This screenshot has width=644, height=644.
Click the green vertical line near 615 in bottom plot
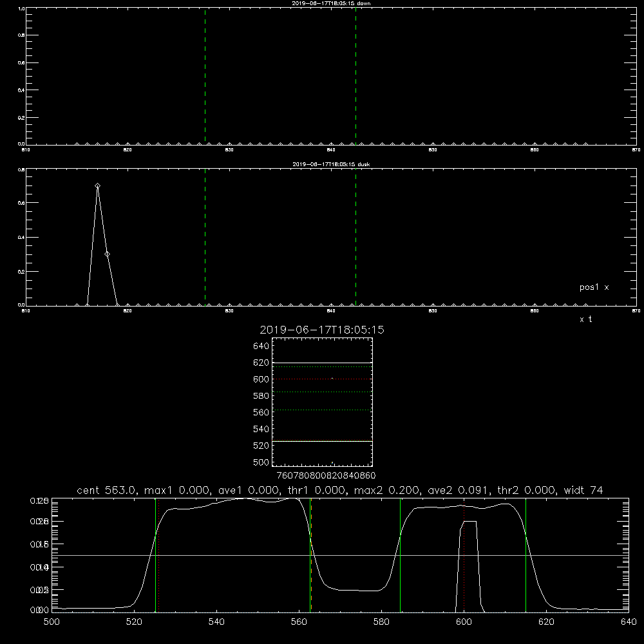526,555
